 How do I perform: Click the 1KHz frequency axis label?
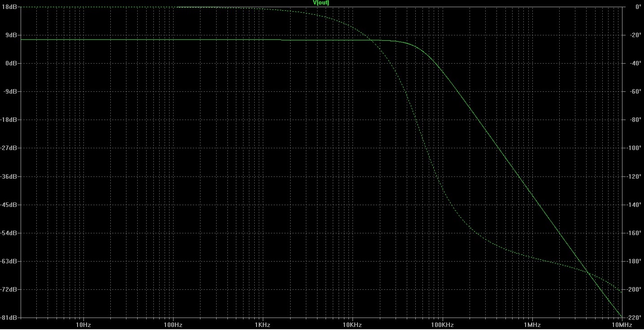click(x=263, y=325)
